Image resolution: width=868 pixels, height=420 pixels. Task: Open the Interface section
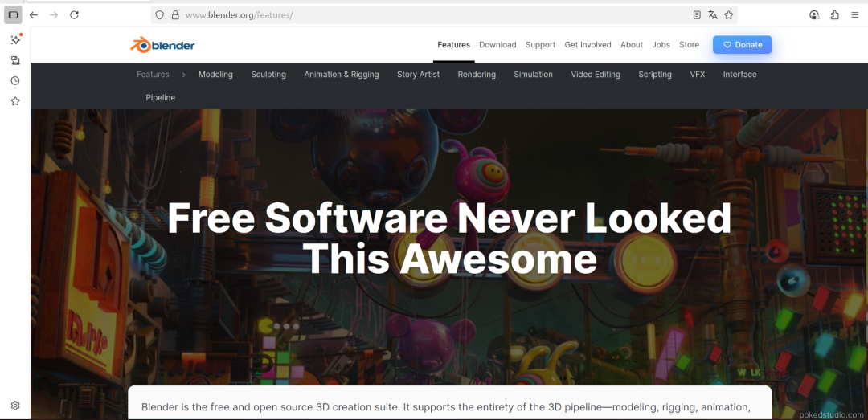point(739,75)
